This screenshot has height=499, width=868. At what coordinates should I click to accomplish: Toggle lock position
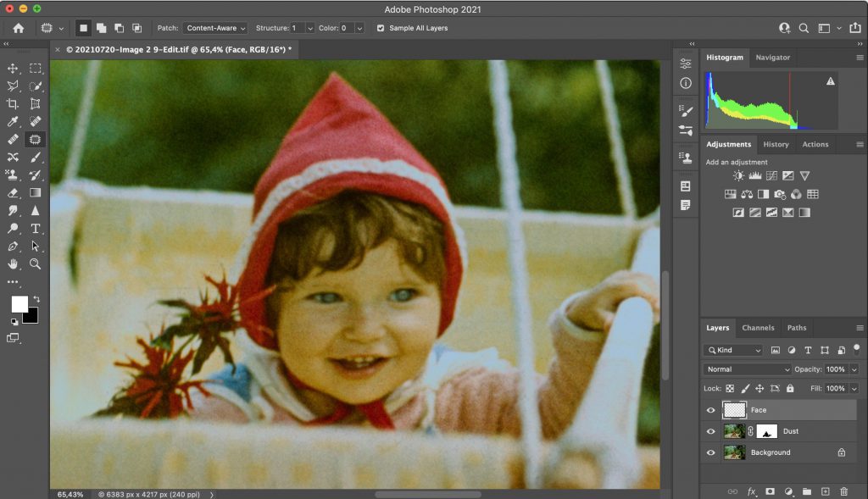pos(759,389)
